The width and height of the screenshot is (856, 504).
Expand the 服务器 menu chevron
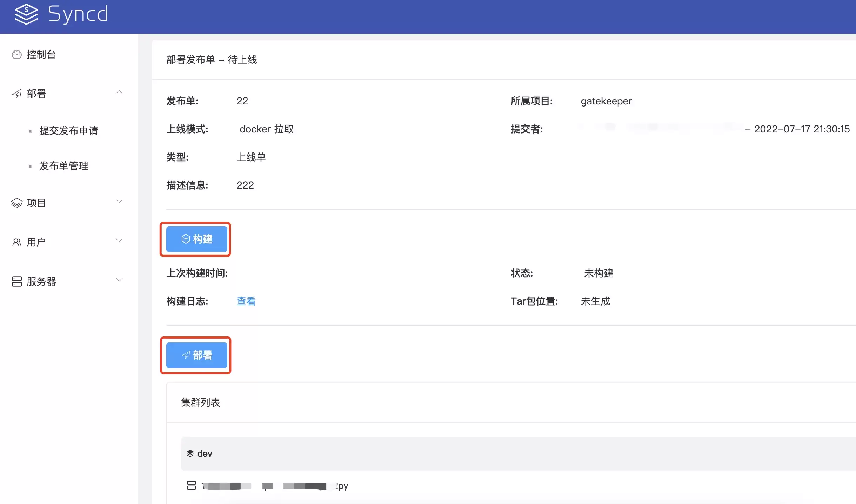pos(119,280)
